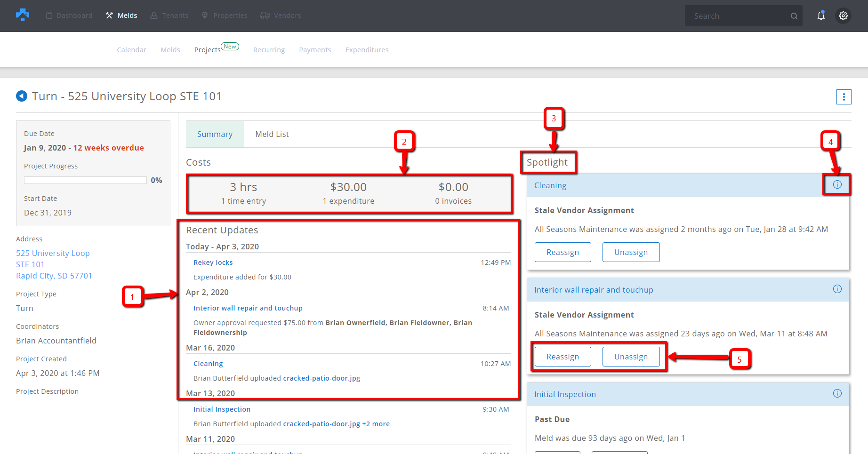Click the 'Mar 16, 2020' date header

tap(210, 348)
